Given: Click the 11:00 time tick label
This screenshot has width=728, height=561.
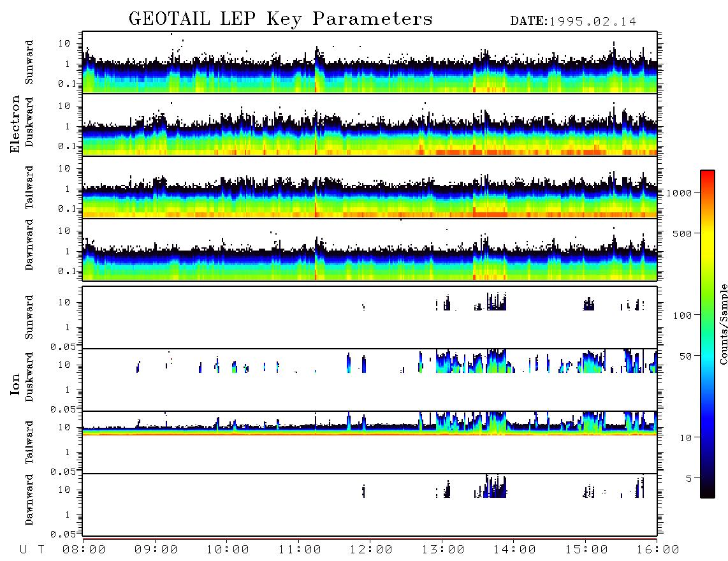Looking at the screenshot, I should pos(300,550).
